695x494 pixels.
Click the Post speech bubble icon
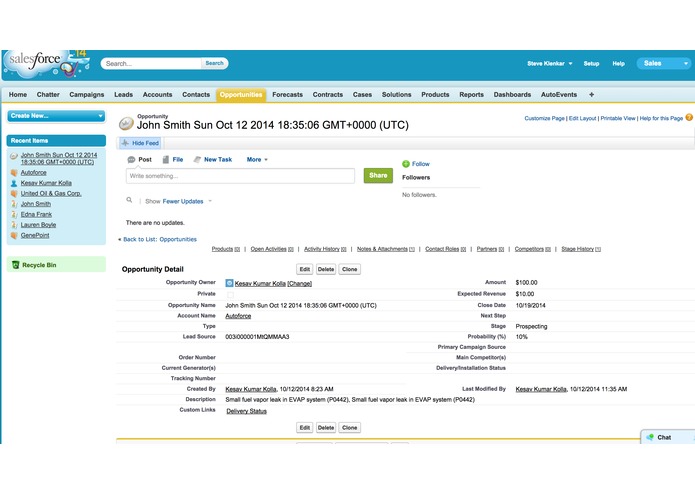131,160
